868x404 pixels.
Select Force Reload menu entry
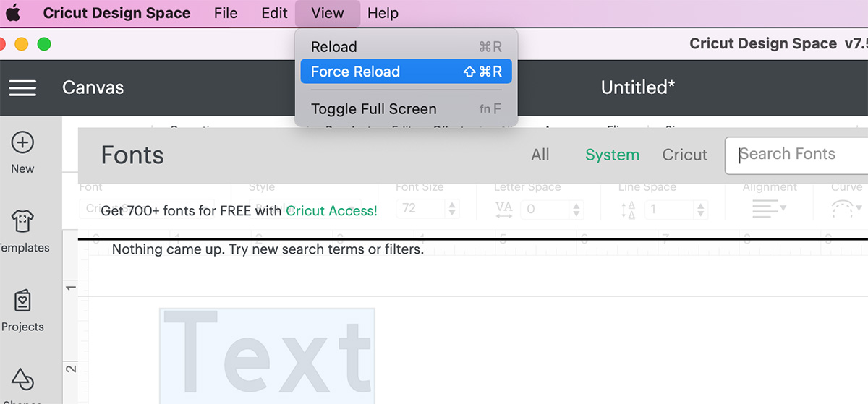click(406, 72)
